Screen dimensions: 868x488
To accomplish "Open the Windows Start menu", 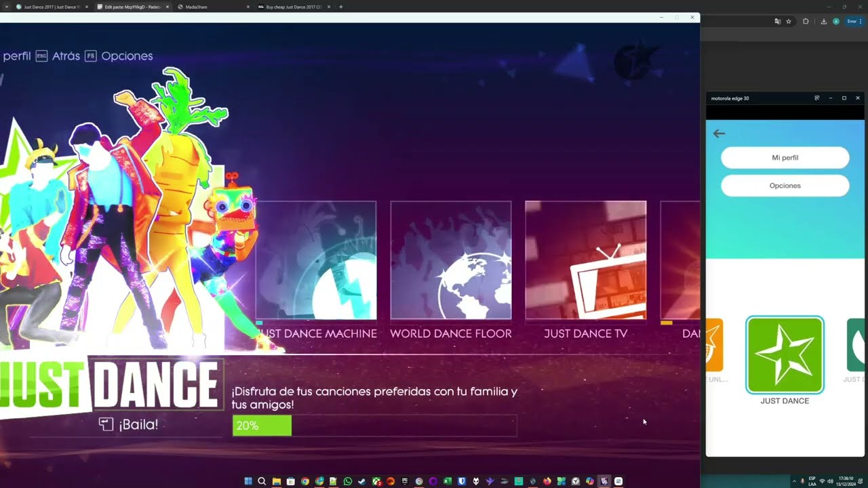I will [248, 481].
